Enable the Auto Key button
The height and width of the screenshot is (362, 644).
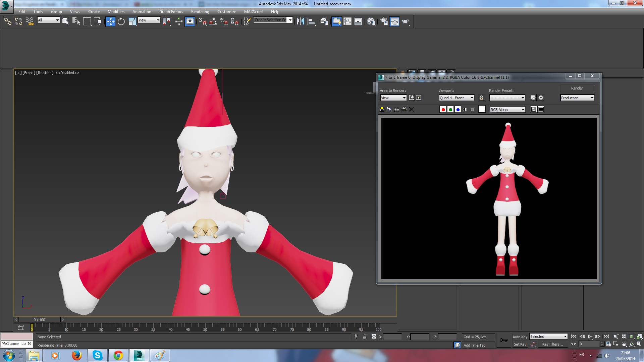coord(520,337)
